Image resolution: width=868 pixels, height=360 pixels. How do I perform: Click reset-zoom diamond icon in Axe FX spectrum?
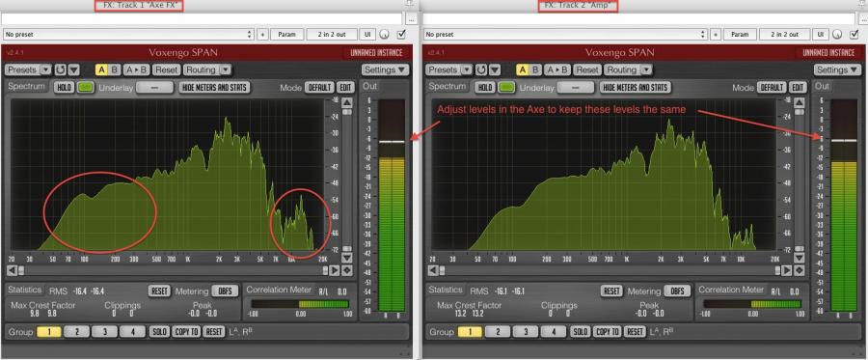(346, 270)
